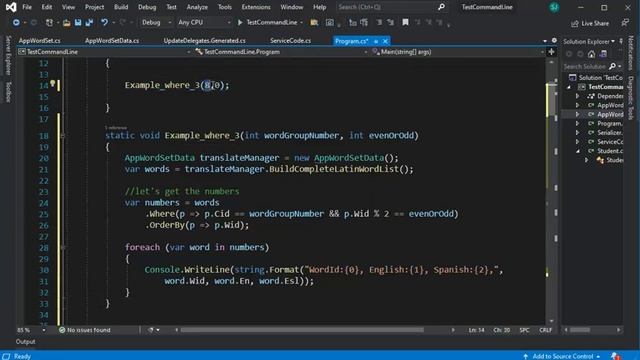The image size is (640, 360).
Task: Click the Save All icon
Action: pos(89,22)
